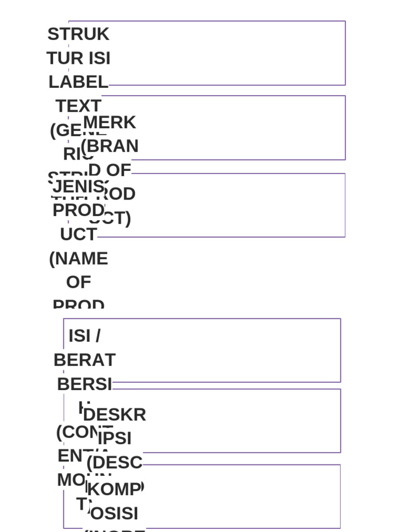399x532 pixels.
Task: Click the ISI / label text
Action: [x=85, y=336]
